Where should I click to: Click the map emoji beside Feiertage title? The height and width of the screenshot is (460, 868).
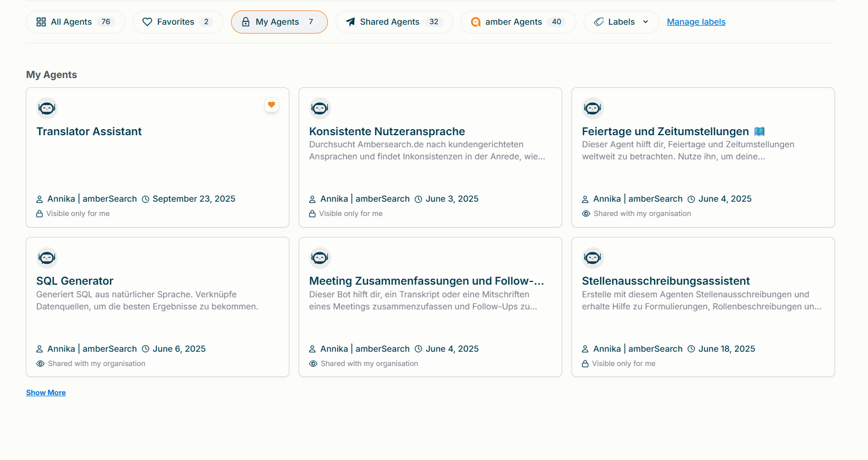point(759,131)
